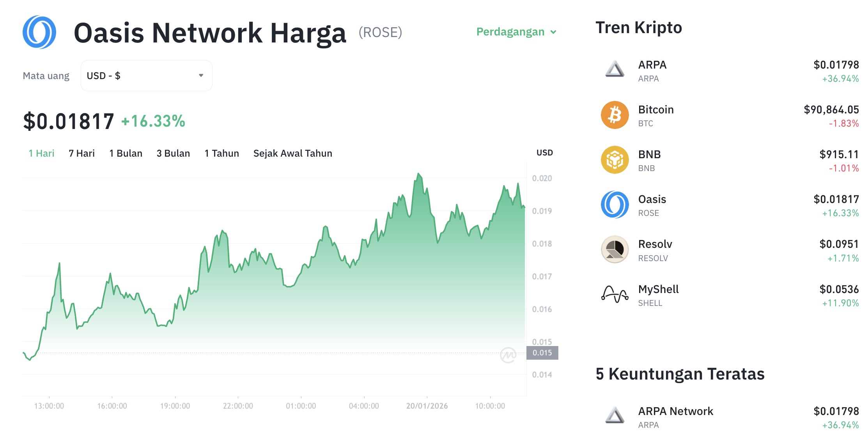Click the BNB coin icon
Viewport: 868px width, 438px height.
tap(614, 159)
